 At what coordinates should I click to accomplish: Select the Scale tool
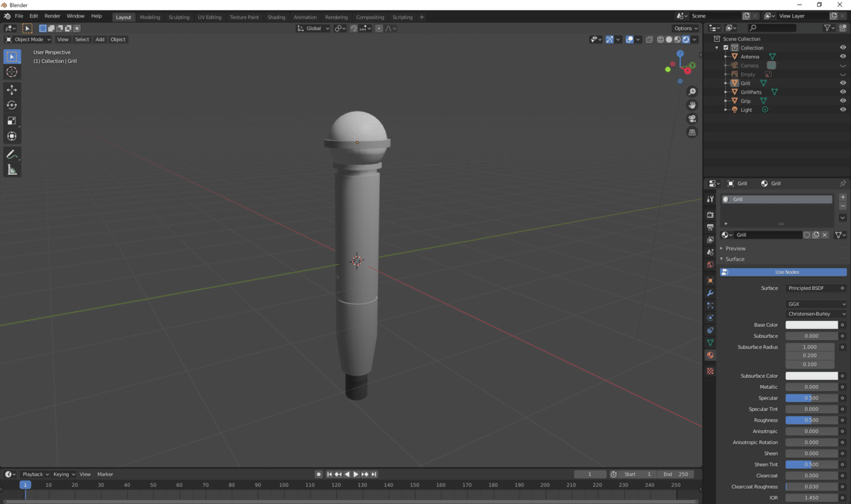pos(12,121)
